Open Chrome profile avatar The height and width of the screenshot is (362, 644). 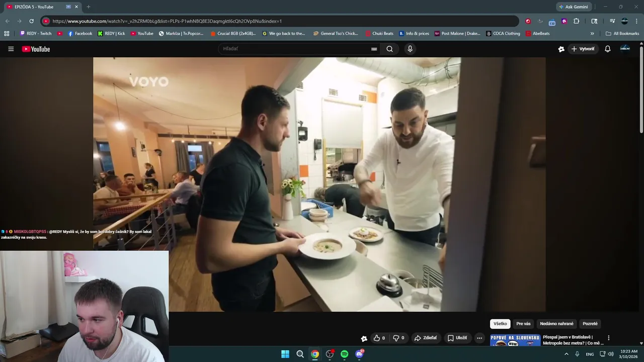(x=624, y=21)
